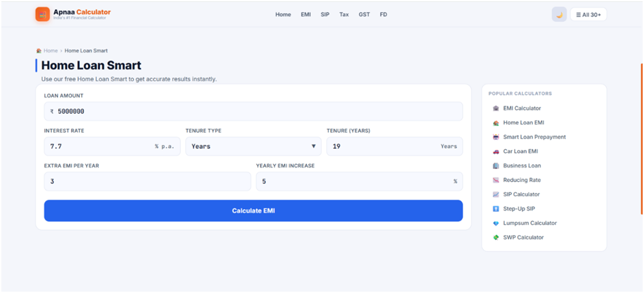Click the chart icon beside Reducing Rate
Image resolution: width=644 pixels, height=293 pixels.
point(496,180)
